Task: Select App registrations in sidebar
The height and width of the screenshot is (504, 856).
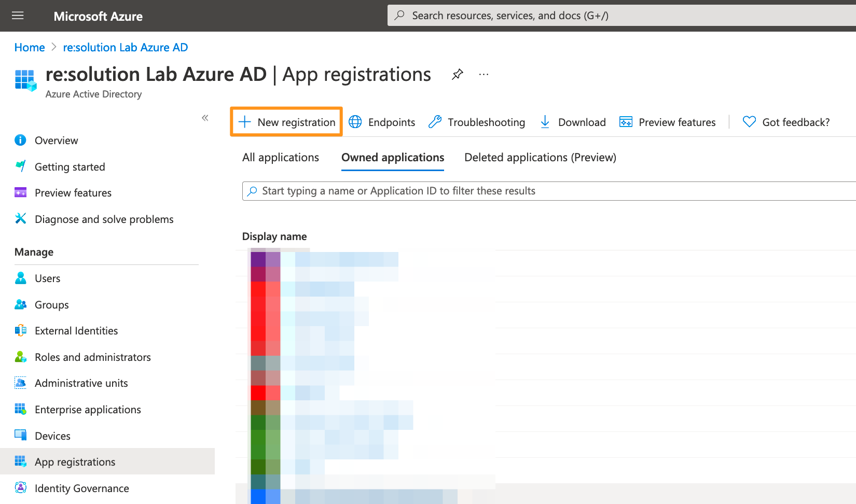Action: click(107, 461)
